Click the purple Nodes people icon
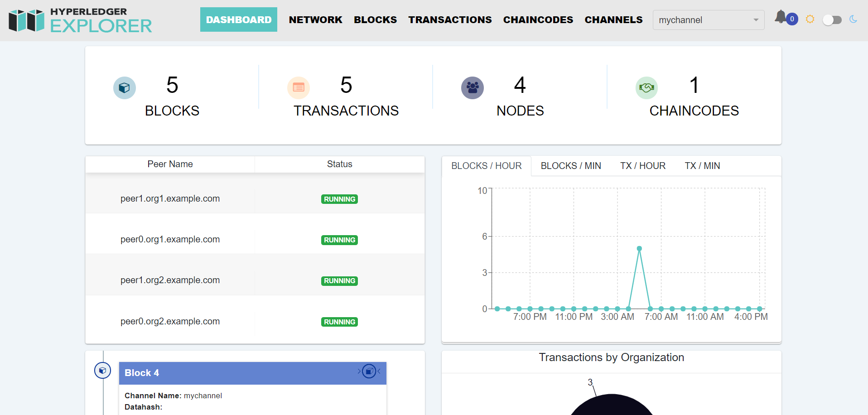Image resolution: width=868 pixels, height=415 pixels. (473, 88)
